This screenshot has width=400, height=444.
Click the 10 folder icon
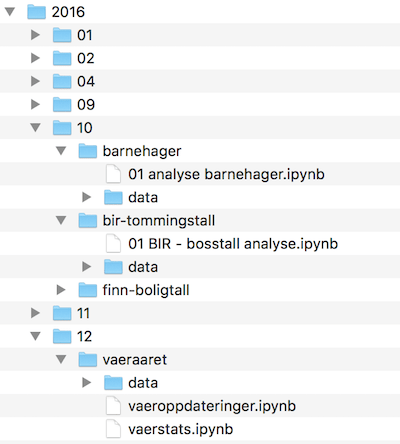click(62, 128)
